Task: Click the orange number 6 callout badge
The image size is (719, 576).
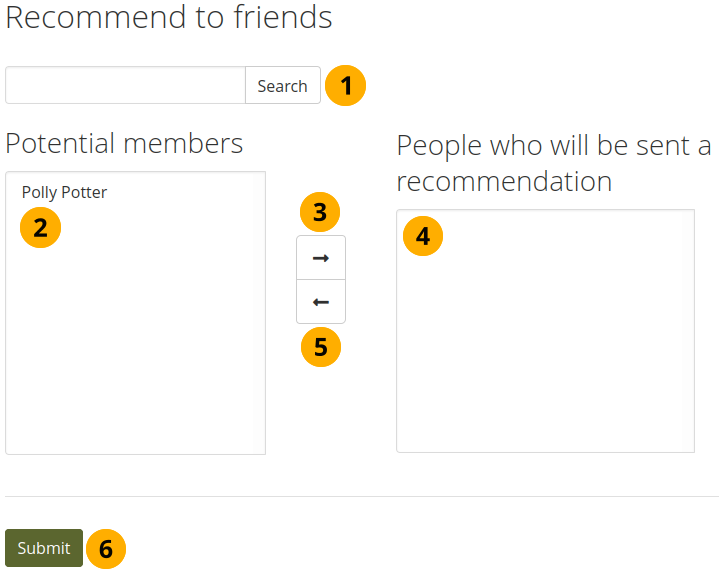Action: coord(106,548)
